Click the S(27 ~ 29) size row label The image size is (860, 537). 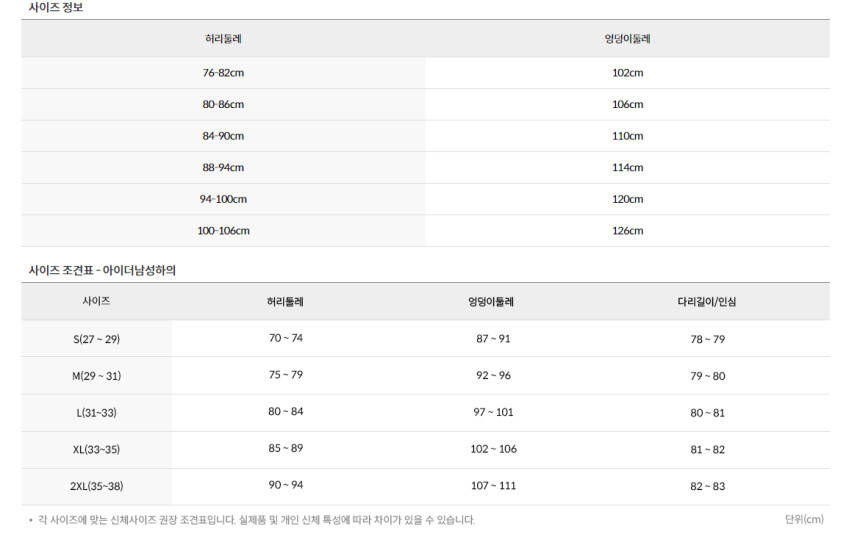click(x=96, y=339)
